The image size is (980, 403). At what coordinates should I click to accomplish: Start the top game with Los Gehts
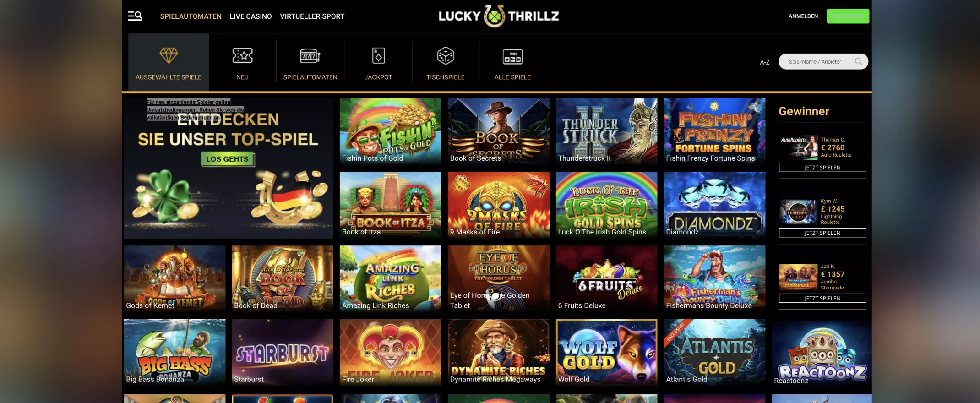click(x=227, y=159)
